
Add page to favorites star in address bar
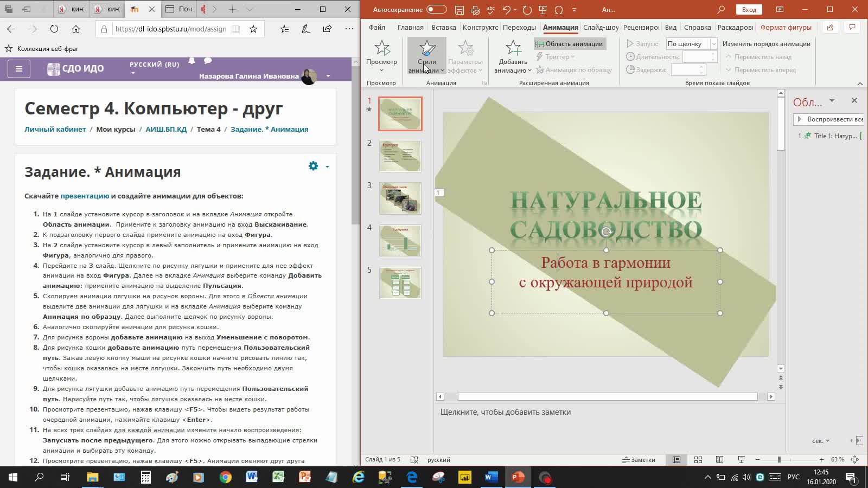(x=253, y=29)
